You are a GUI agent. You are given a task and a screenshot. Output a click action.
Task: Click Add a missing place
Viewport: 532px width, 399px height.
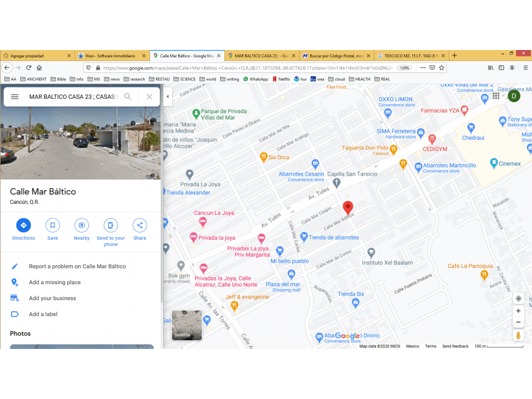coord(55,282)
